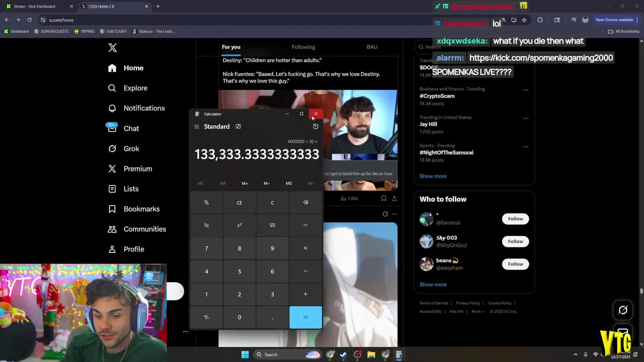
Task: Open Bookmarks in X sidebar
Action: point(134,209)
